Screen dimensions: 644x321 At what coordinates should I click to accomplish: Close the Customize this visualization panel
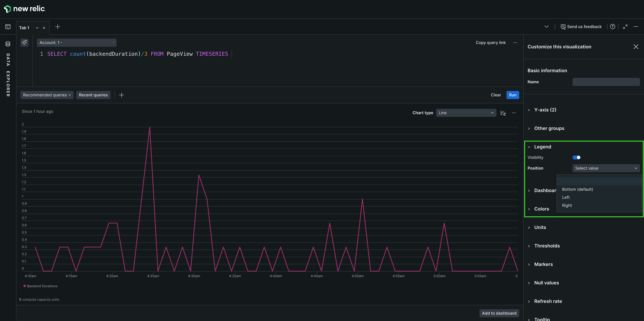coord(636,47)
